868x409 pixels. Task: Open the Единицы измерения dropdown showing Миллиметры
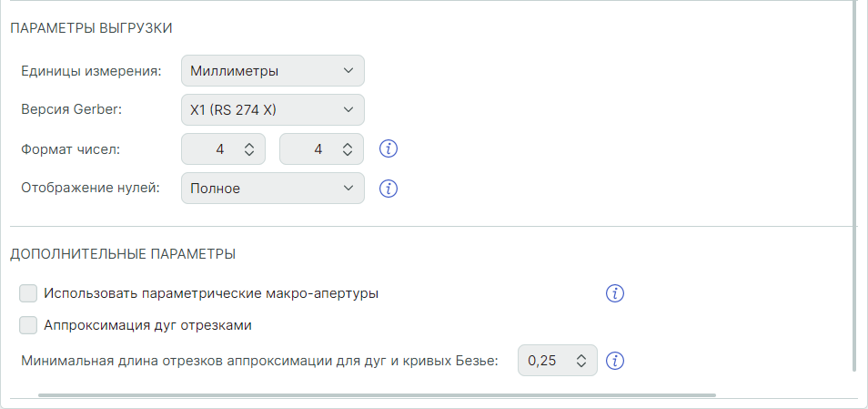pos(272,70)
